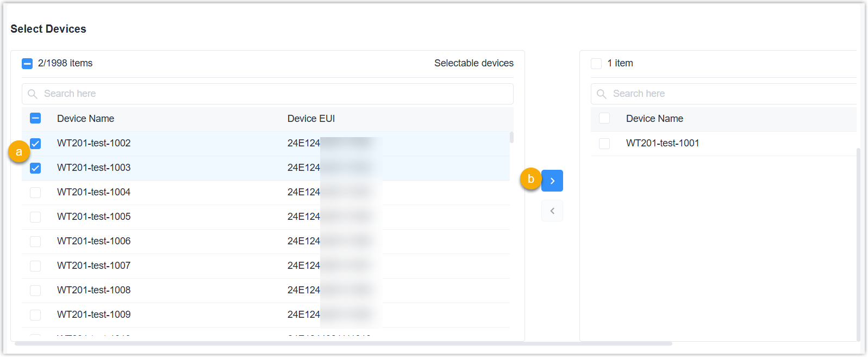
Task: Click search magnifier icon in right panel
Action: (x=601, y=94)
